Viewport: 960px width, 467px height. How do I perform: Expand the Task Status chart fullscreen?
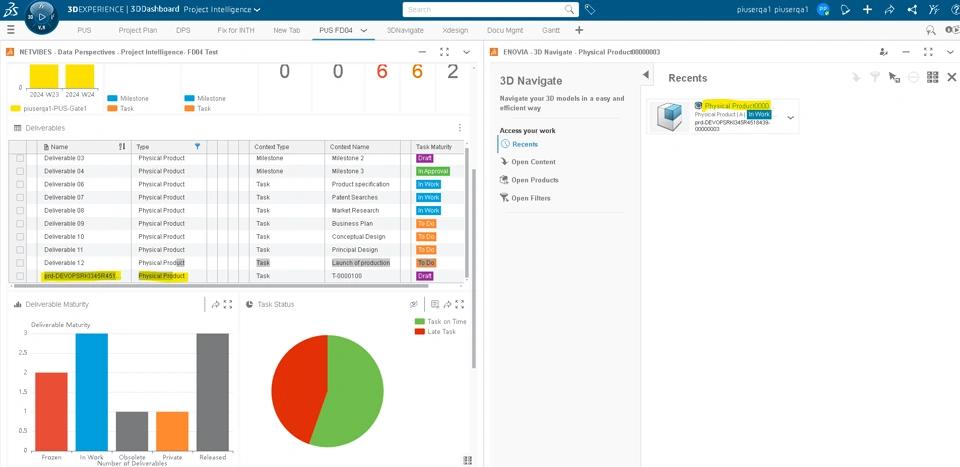click(460, 304)
